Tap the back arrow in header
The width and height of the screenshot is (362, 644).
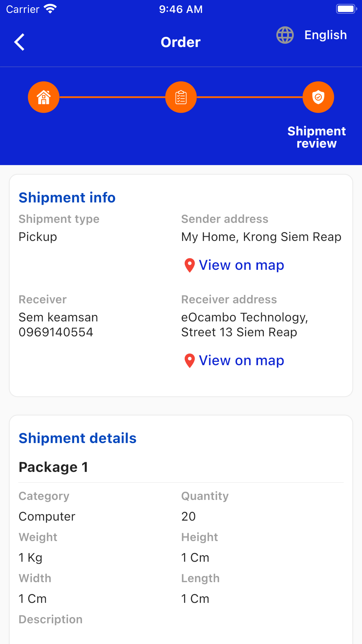coord(20,42)
